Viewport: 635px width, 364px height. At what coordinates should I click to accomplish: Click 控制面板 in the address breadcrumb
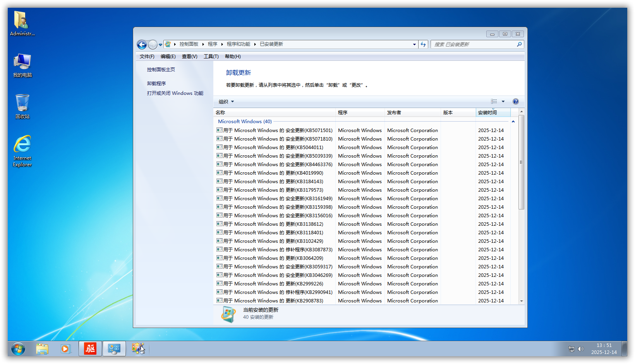pos(189,44)
